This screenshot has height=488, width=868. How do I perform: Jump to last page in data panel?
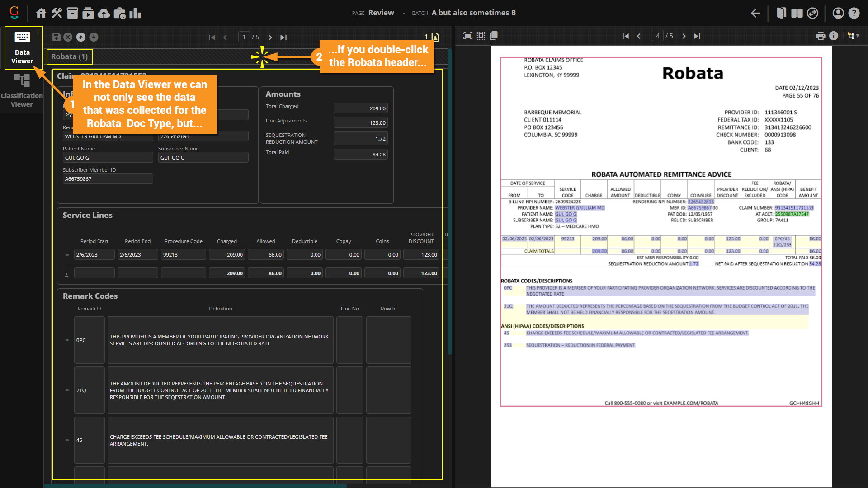pyautogui.click(x=283, y=38)
